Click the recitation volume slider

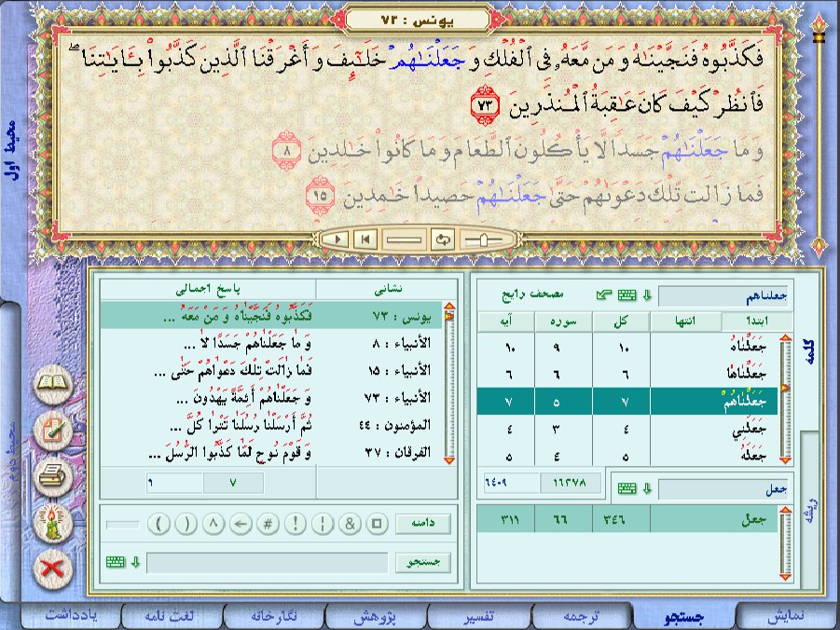[483, 240]
